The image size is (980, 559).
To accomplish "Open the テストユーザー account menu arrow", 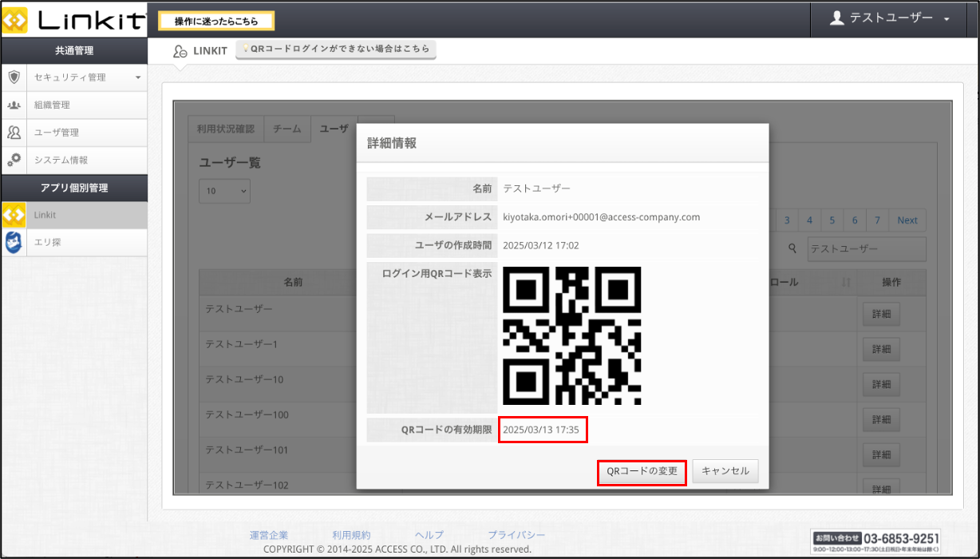I will 946,19.
